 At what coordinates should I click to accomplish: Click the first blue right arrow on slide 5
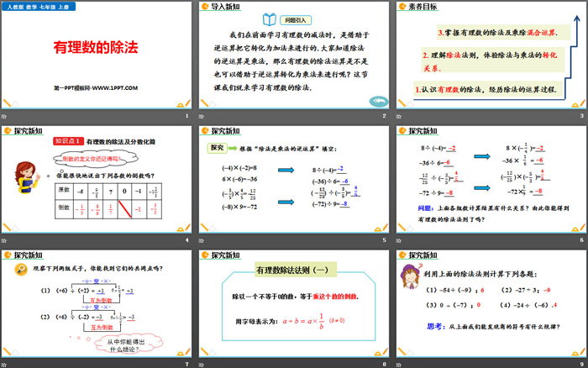[286, 171]
